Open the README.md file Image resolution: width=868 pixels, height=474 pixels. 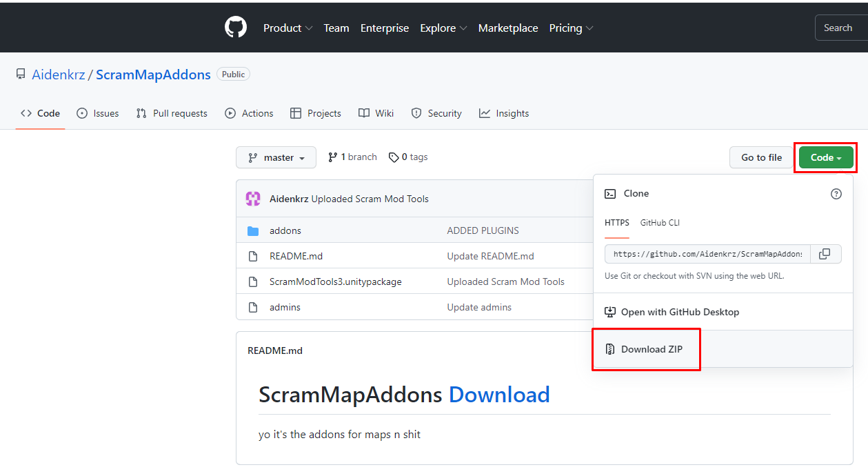[x=296, y=256]
